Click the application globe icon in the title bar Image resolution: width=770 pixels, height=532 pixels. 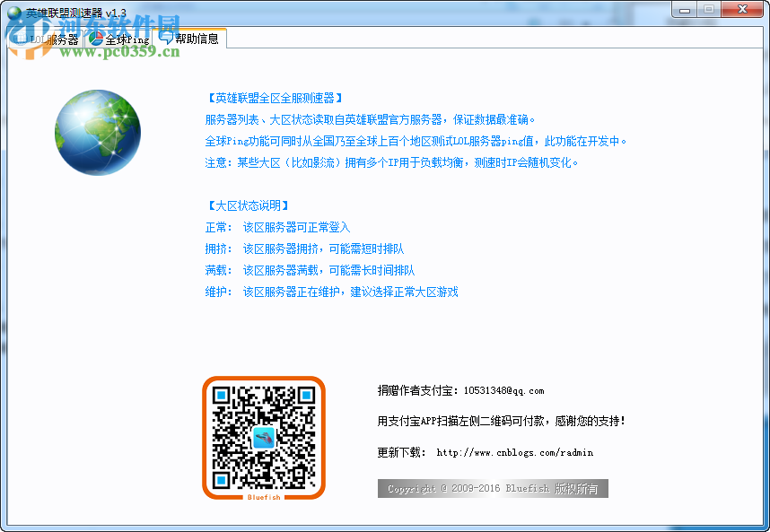[x=13, y=9]
